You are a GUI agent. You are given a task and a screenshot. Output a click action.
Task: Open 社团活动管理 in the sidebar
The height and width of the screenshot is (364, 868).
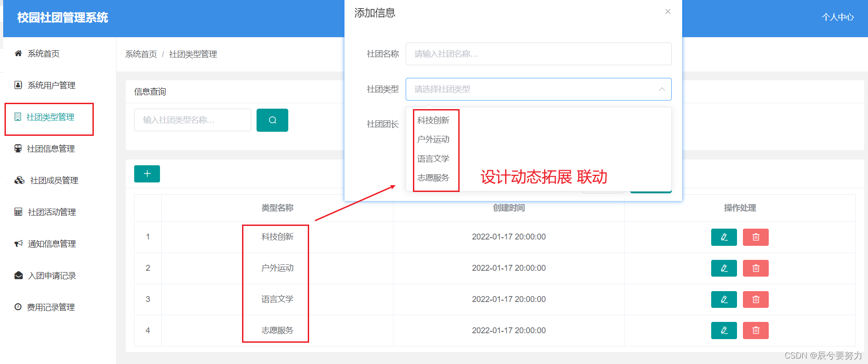coord(52,212)
